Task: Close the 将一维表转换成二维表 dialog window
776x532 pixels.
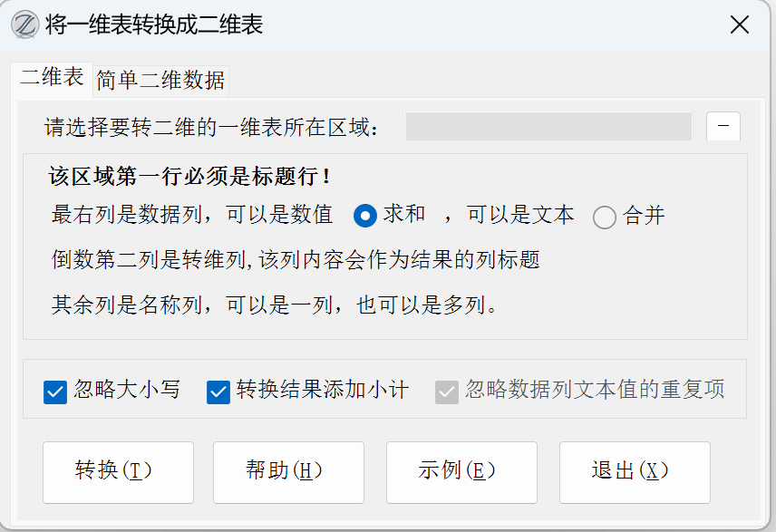Action: 740,25
